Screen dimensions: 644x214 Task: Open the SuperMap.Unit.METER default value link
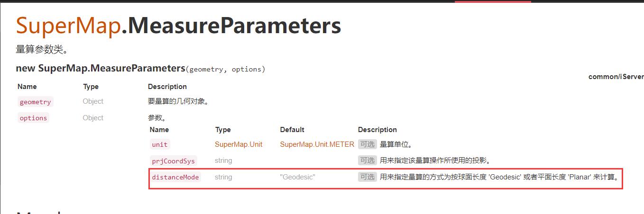317,144
